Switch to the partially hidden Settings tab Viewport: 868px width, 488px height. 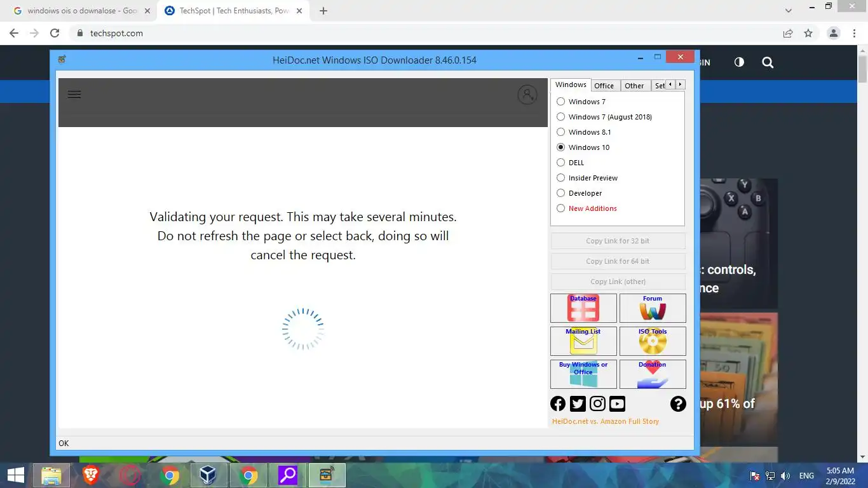[x=659, y=86]
